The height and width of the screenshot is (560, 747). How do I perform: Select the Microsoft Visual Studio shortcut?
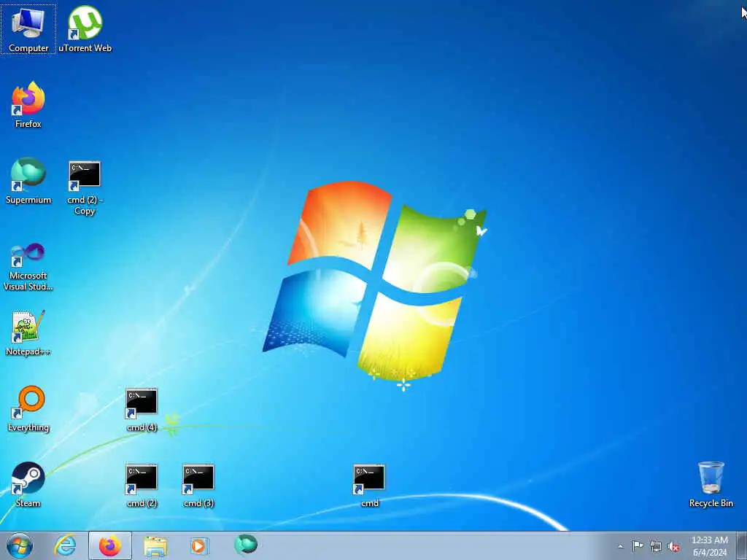28,267
